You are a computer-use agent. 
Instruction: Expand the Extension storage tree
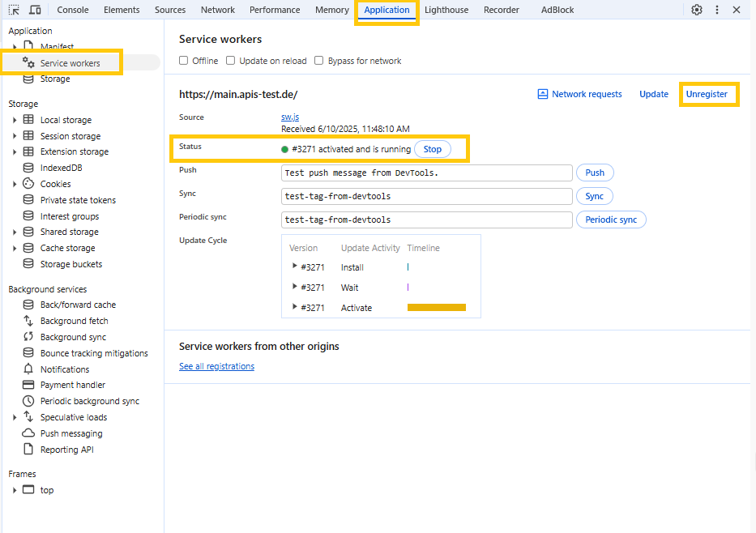(x=15, y=151)
